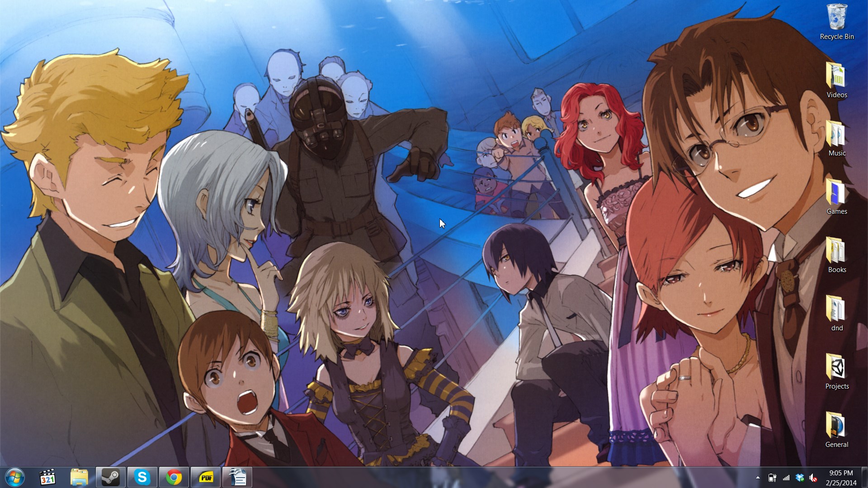Open the wireless network signal icon

pyautogui.click(x=786, y=478)
